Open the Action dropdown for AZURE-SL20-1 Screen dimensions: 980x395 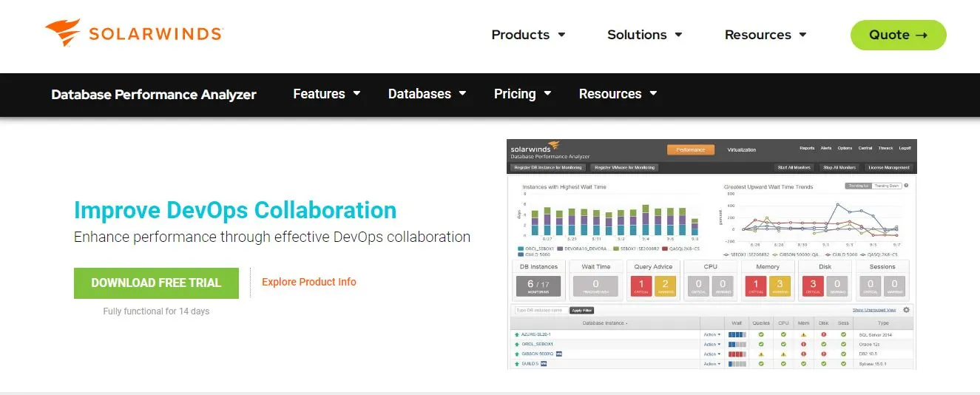tap(712, 334)
